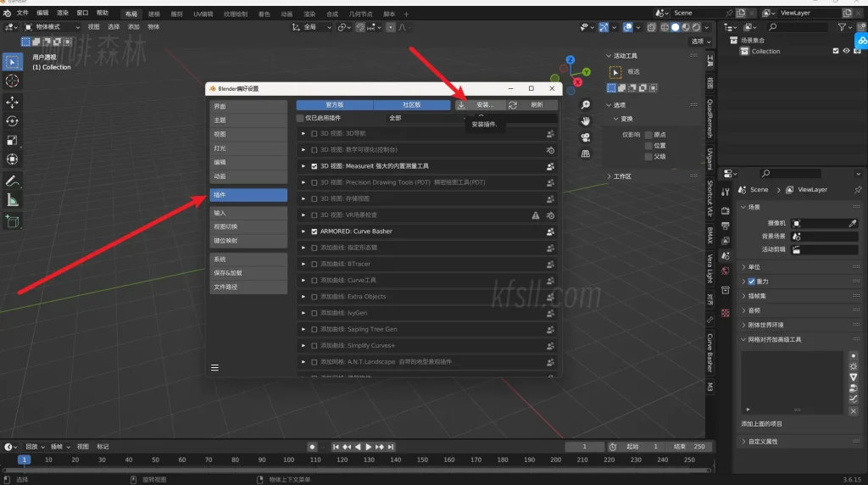Click the 刷新 refresh button
868x485 pixels.
pos(535,105)
